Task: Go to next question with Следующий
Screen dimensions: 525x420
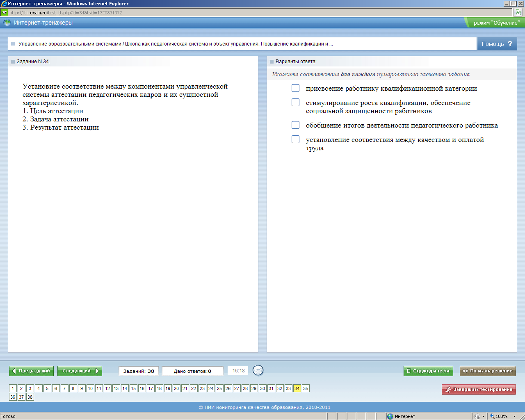Action: 80,371
